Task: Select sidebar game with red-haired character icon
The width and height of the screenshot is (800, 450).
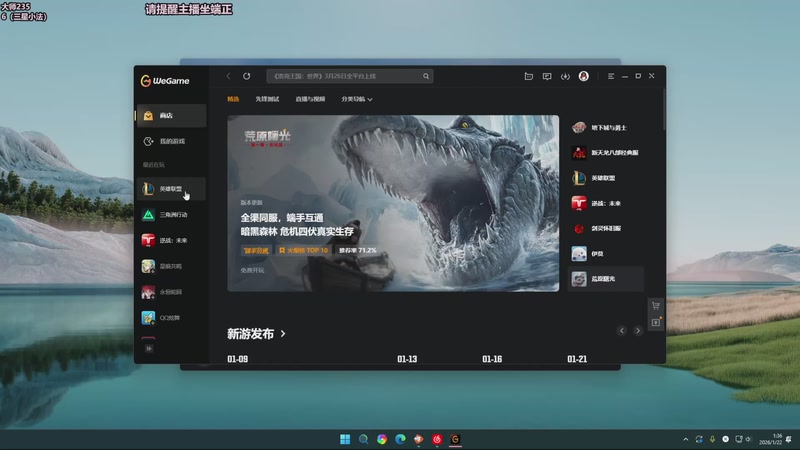Action: click(x=171, y=292)
